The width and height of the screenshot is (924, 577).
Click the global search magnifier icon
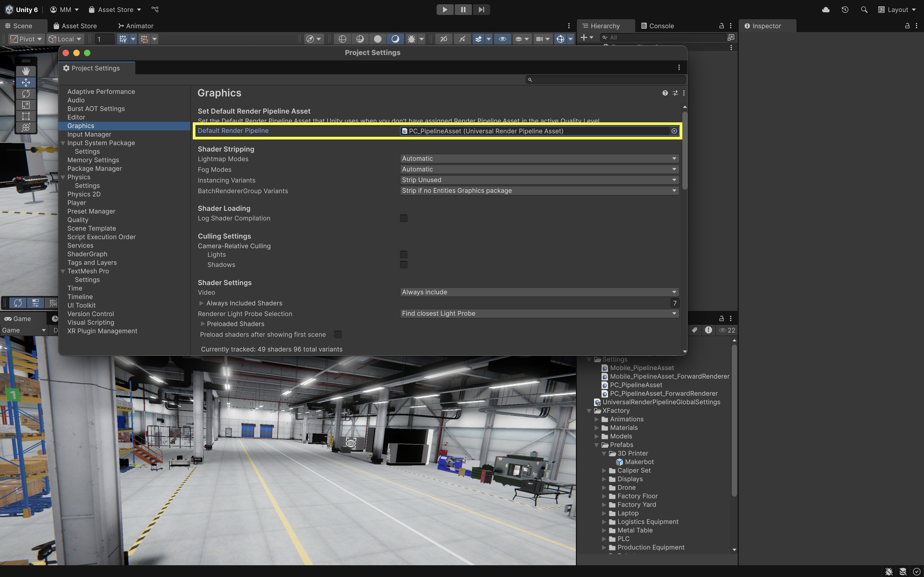pos(864,10)
